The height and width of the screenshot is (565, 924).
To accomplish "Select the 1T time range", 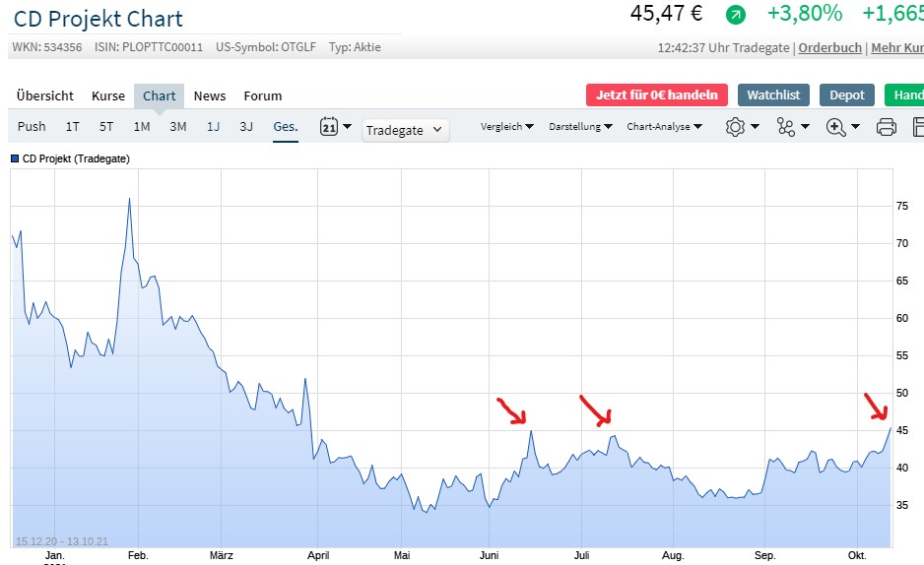I will pyautogui.click(x=73, y=127).
